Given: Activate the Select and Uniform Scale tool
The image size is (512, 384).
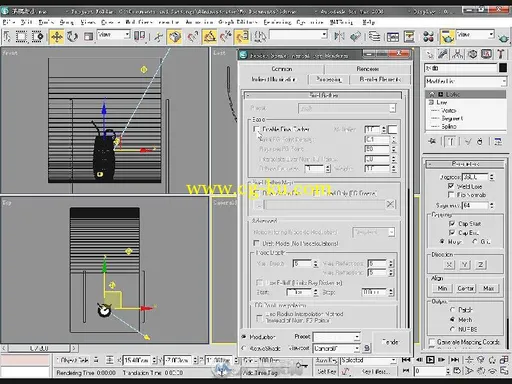Looking at the screenshot, I should (88, 36).
